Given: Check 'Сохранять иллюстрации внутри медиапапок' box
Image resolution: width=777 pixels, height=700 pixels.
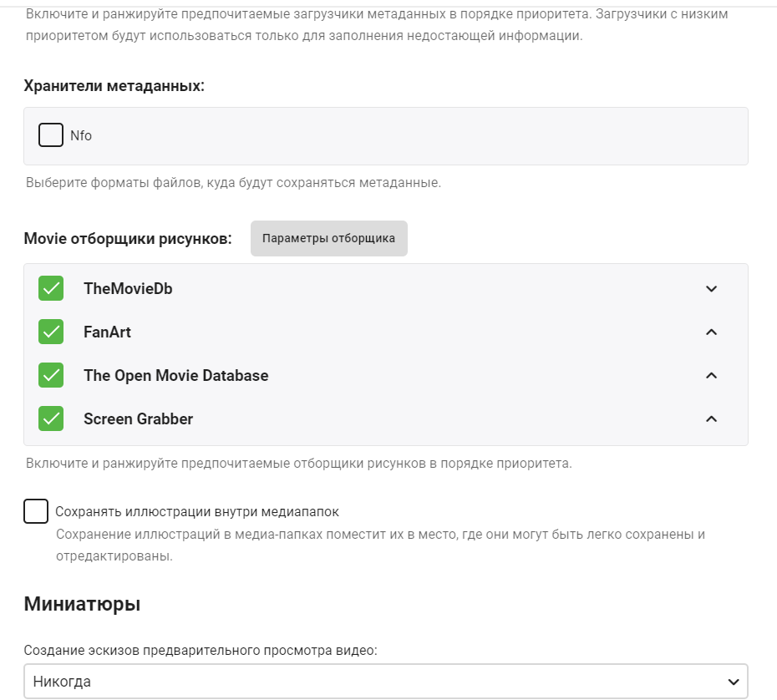Looking at the screenshot, I should [36, 511].
